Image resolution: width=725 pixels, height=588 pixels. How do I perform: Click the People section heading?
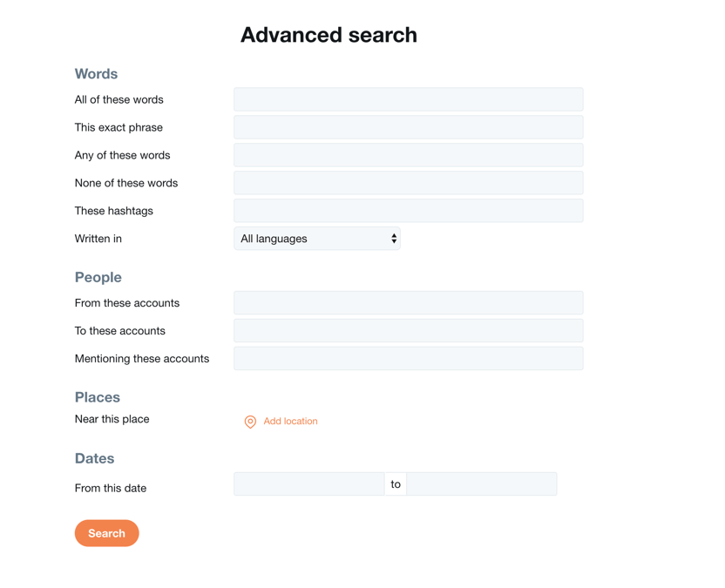(98, 277)
